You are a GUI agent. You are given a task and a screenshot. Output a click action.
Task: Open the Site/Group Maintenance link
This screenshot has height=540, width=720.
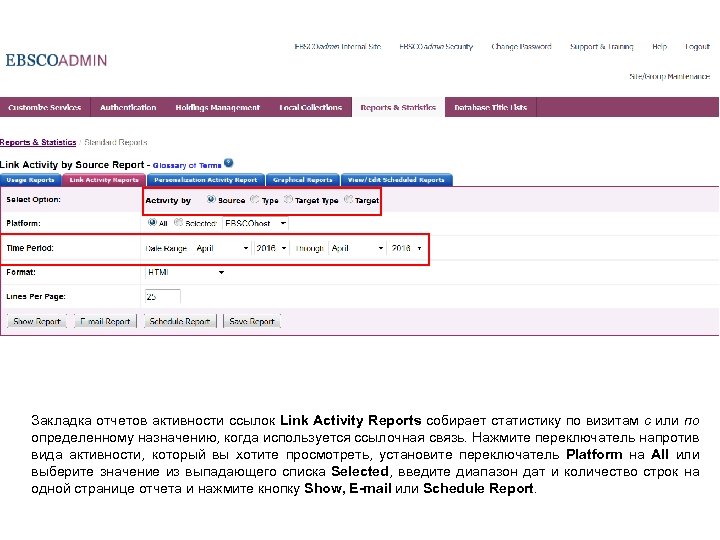[x=669, y=76]
